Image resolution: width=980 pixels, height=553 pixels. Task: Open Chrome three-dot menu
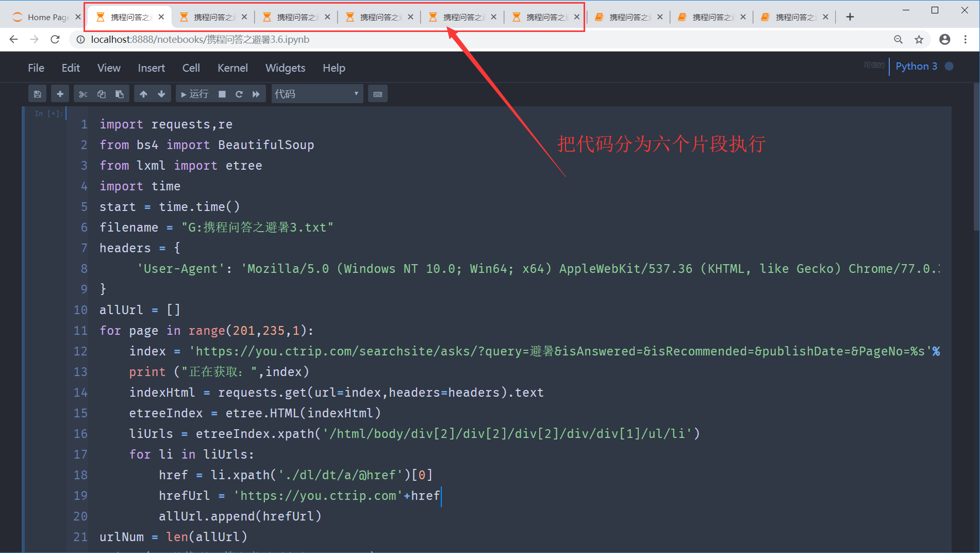965,39
